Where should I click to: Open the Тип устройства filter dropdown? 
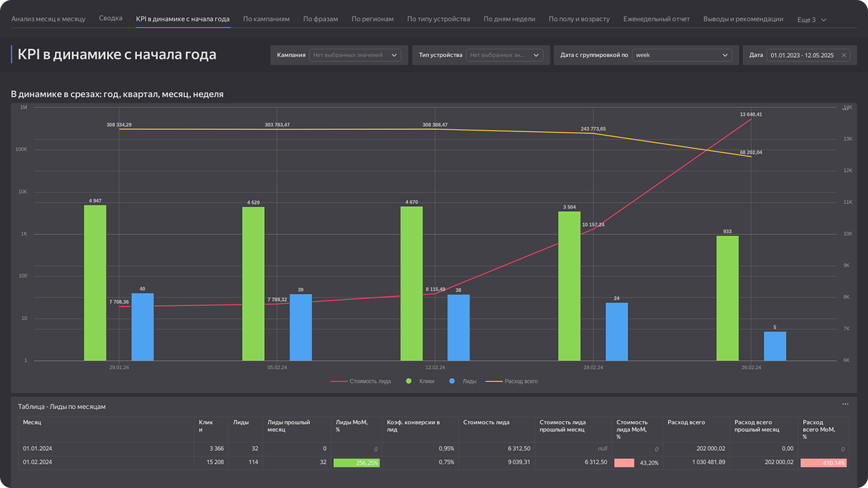(504, 55)
